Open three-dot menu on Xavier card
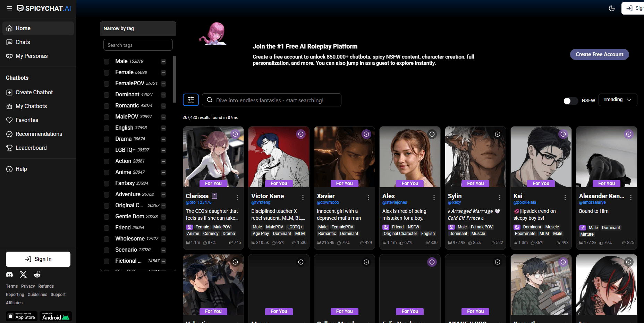The height and width of the screenshot is (323, 644). [368, 198]
